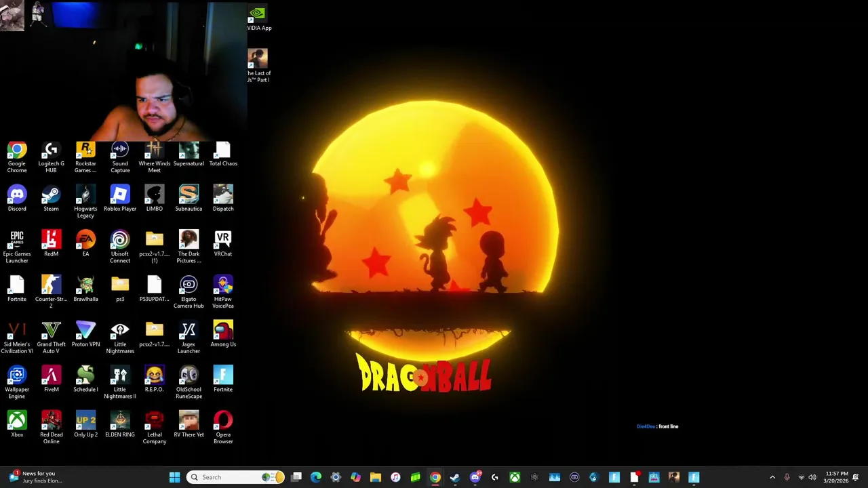The image size is (868, 488).
Task: Select The Dark Pictures desktop icon
Action: click(x=189, y=247)
